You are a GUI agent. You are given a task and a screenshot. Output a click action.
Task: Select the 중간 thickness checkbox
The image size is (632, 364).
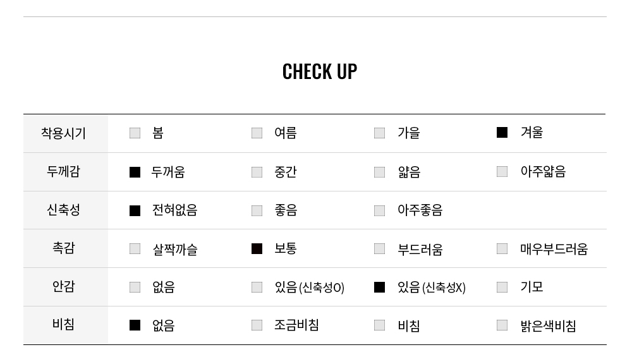pyautogui.click(x=257, y=172)
